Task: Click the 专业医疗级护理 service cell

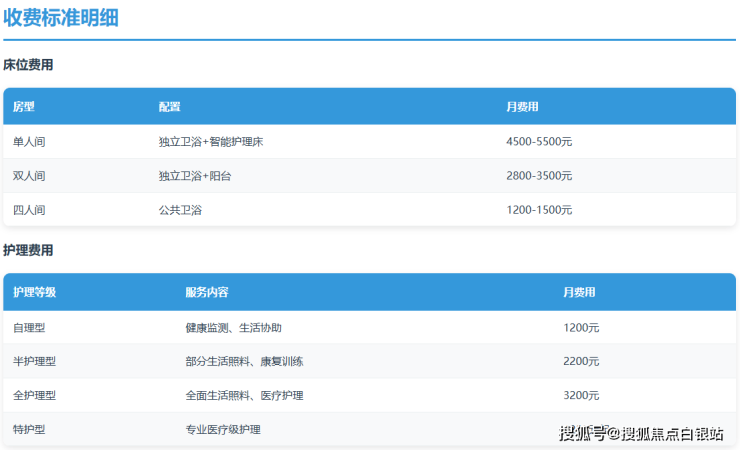Action: coord(222,429)
